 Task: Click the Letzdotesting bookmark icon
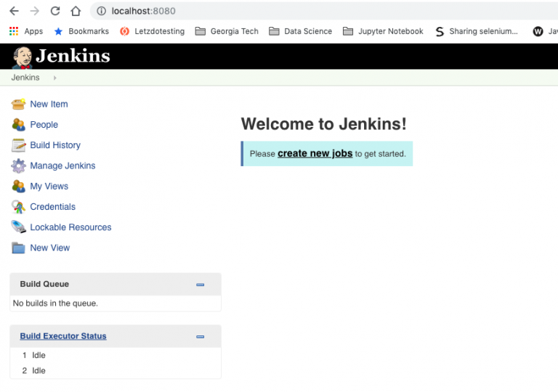click(x=124, y=31)
